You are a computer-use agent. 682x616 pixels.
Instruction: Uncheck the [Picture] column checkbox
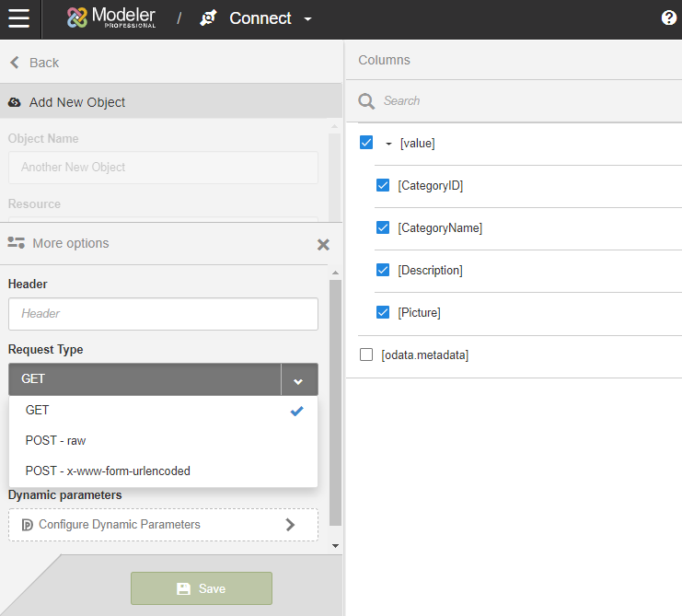click(383, 312)
